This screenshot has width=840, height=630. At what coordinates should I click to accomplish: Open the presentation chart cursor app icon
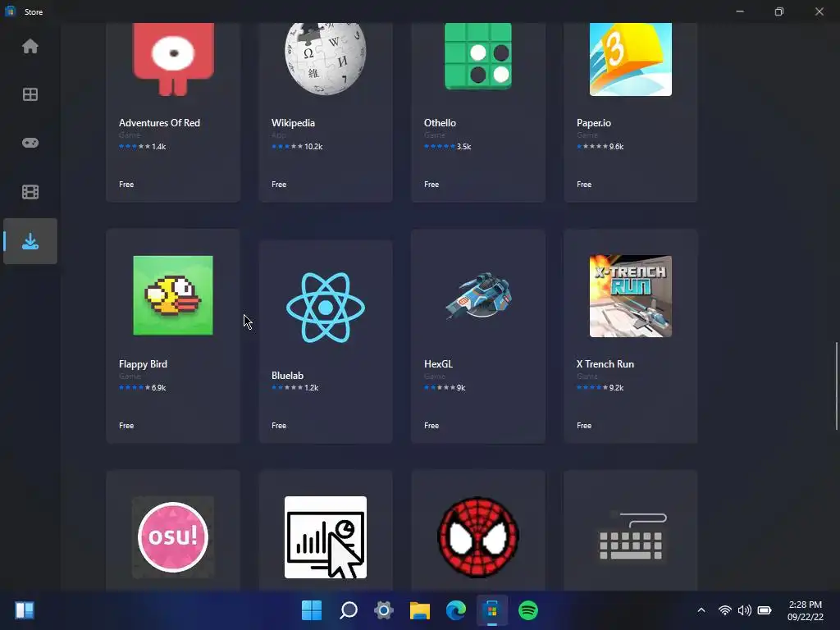[x=325, y=537]
